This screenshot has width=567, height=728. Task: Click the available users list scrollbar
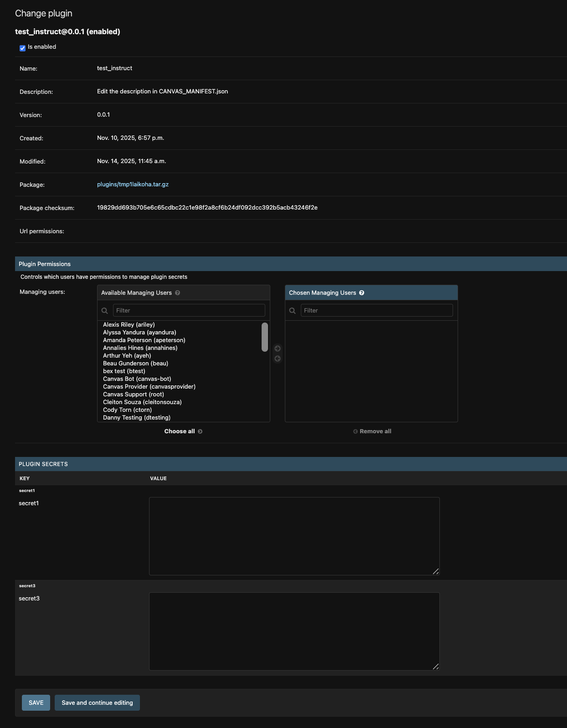coord(265,337)
